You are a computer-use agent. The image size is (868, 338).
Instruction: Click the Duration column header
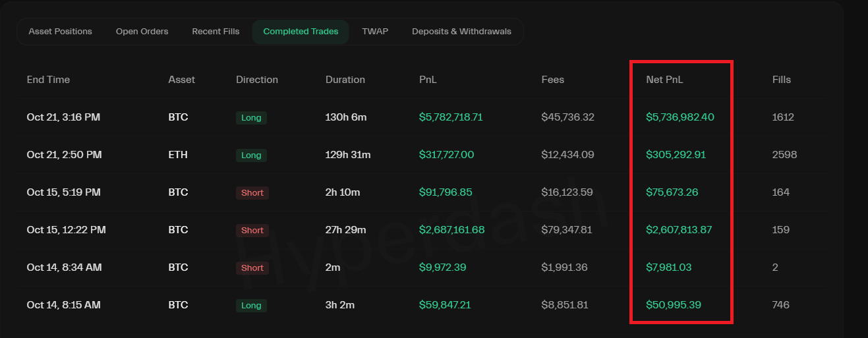coord(345,80)
